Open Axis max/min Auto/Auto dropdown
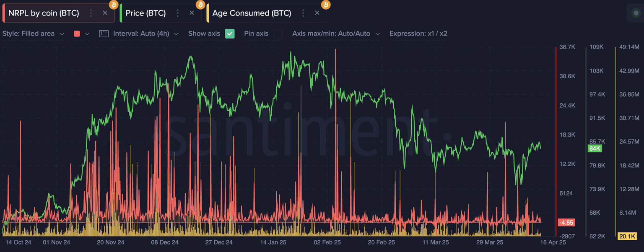Screen dimensions: 644x252 (x=336, y=33)
